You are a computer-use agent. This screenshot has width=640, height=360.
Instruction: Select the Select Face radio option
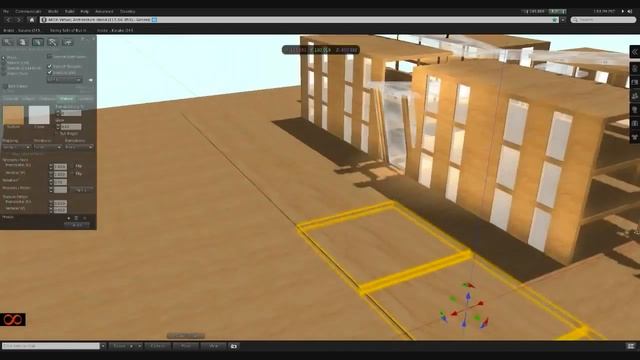click(x=4, y=73)
